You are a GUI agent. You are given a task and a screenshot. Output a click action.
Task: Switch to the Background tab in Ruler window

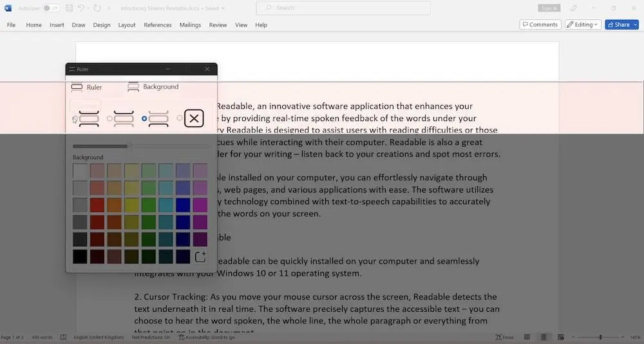(x=153, y=87)
